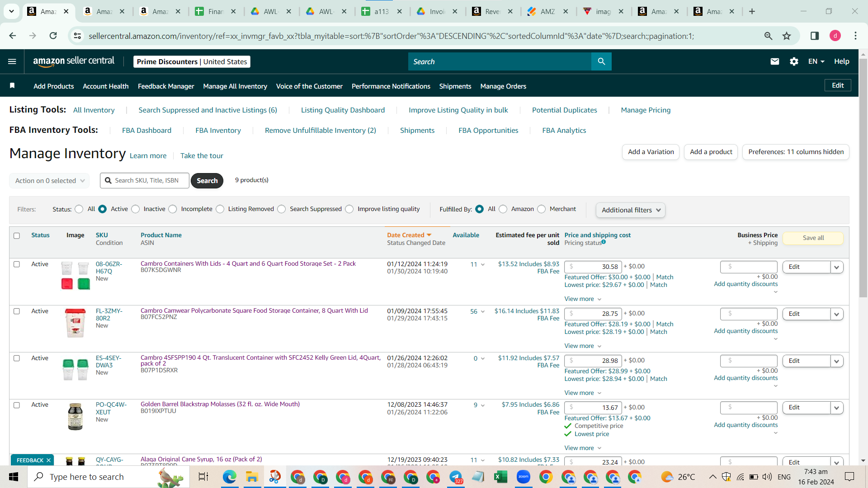
Task: Click Preferences: 11 columns hidden button
Action: click(x=796, y=152)
